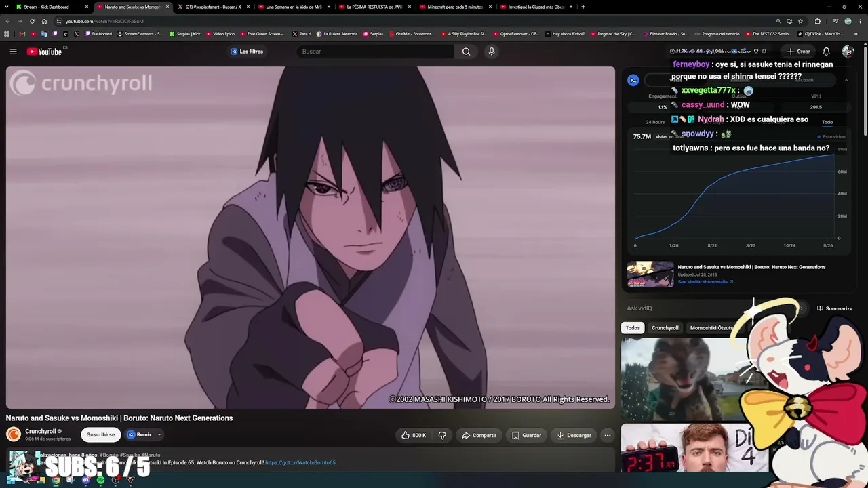The width and height of the screenshot is (868, 488).
Task: Start voice search with the microphone
Action: point(492,52)
